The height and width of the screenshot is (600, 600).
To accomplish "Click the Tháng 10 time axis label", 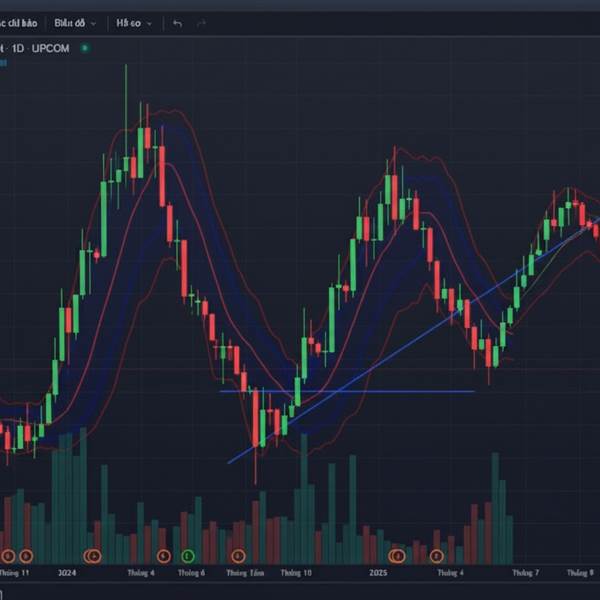I will click(x=296, y=573).
